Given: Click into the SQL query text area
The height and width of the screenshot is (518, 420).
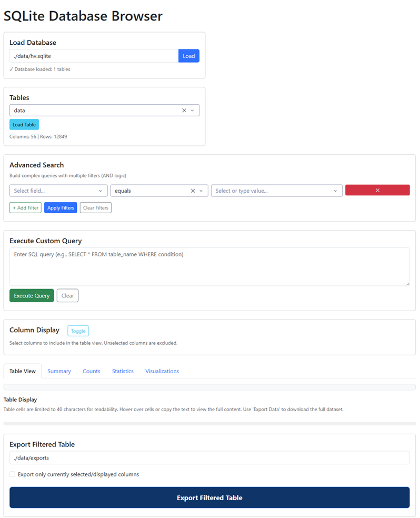Looking at the screenshot, I should (x=209, y=266).
